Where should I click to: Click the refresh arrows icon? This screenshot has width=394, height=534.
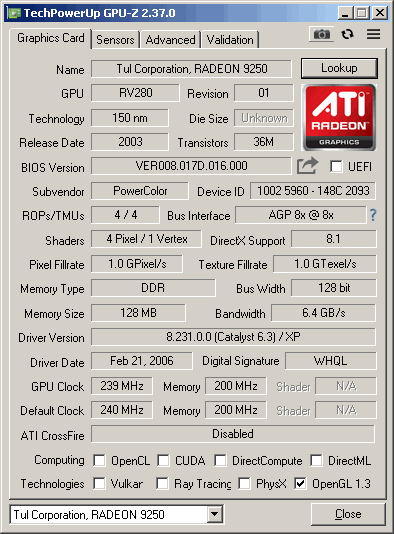coord(347,34)
